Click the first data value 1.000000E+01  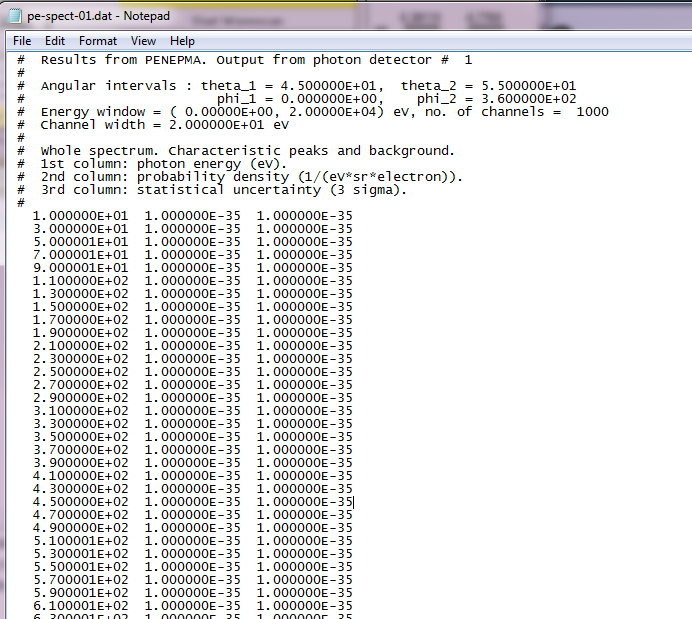click(80, 216)
